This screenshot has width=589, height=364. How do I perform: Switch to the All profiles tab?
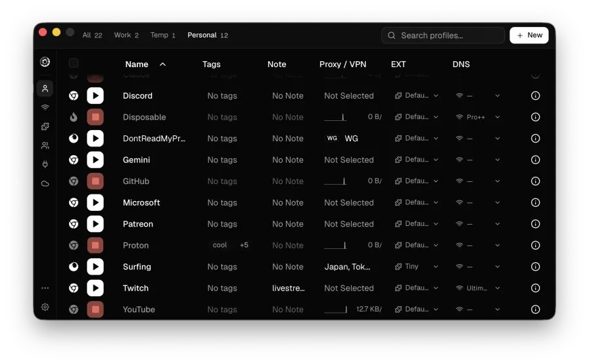93,35
